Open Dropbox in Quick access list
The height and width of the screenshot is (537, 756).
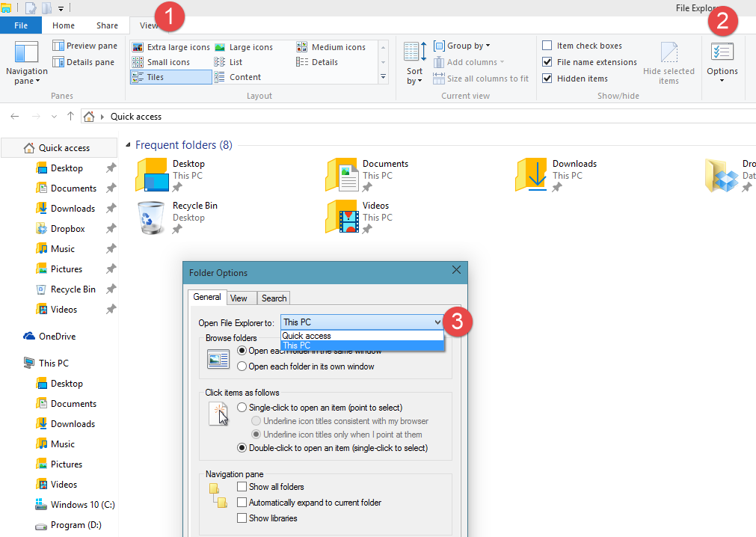(67, 229)
